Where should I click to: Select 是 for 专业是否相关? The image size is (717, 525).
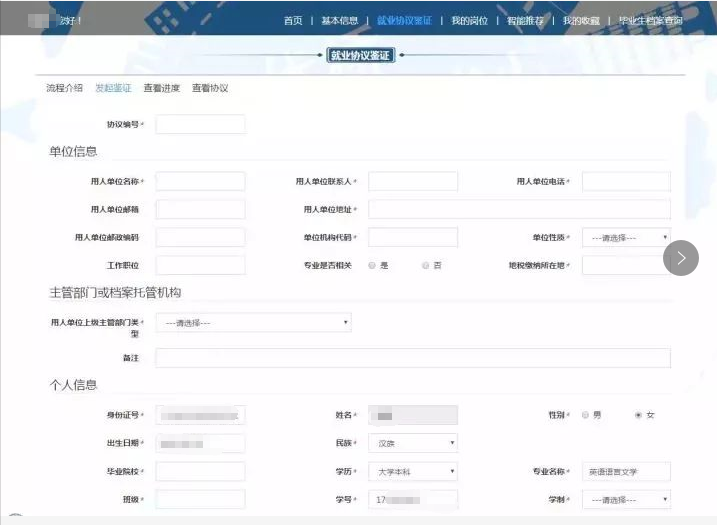pos(372,266)
